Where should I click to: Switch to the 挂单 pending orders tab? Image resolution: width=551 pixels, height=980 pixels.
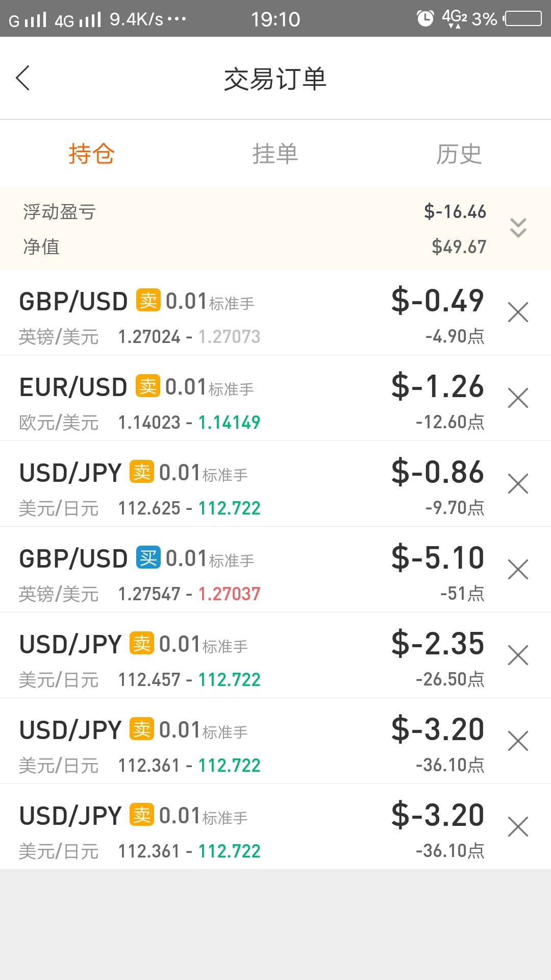tap(275, 154)
